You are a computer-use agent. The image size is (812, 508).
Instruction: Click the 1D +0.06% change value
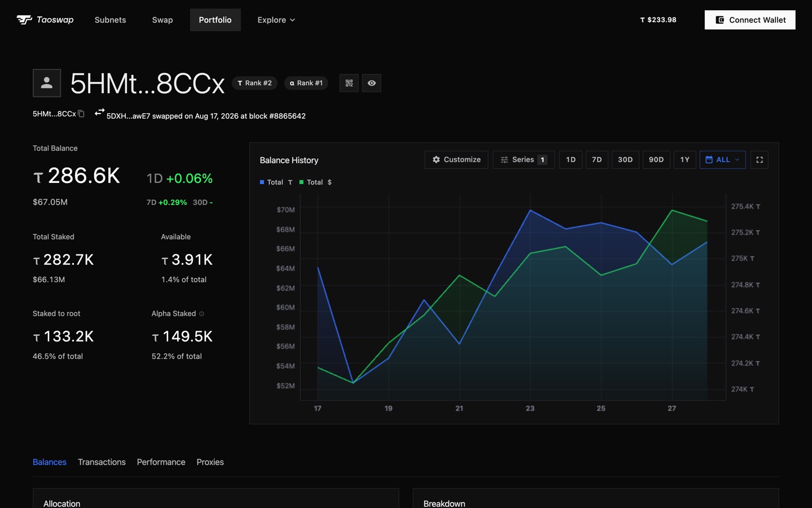point(180,178)
